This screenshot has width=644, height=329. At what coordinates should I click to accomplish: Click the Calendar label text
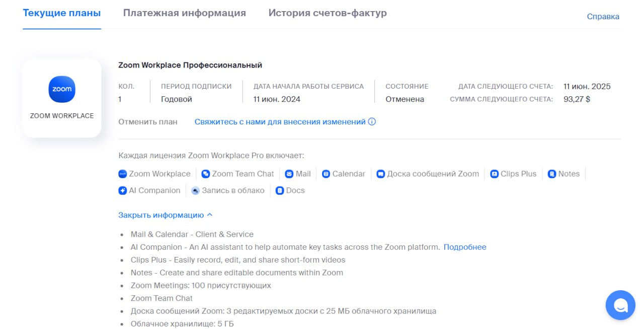pyautogui.click(x=349, y=174)
